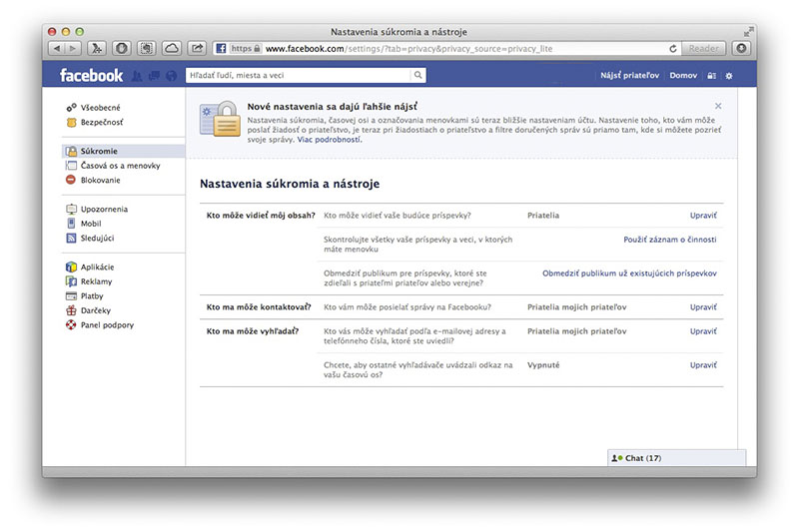
Task: Open the Downloads icon in Safari toolbar
Action: coord(741,48)
